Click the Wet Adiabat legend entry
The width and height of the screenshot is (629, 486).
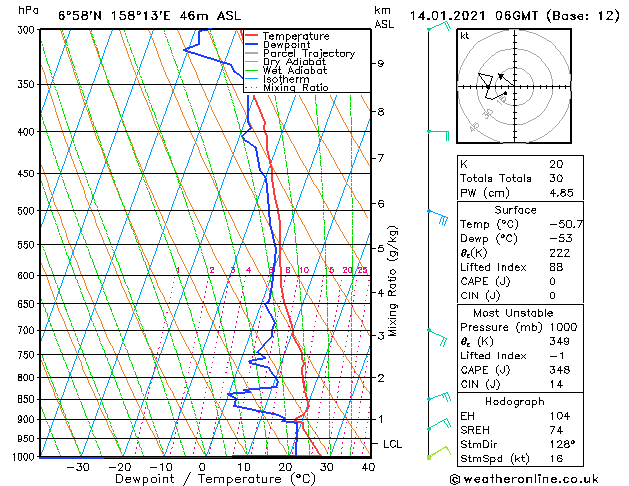286,71
